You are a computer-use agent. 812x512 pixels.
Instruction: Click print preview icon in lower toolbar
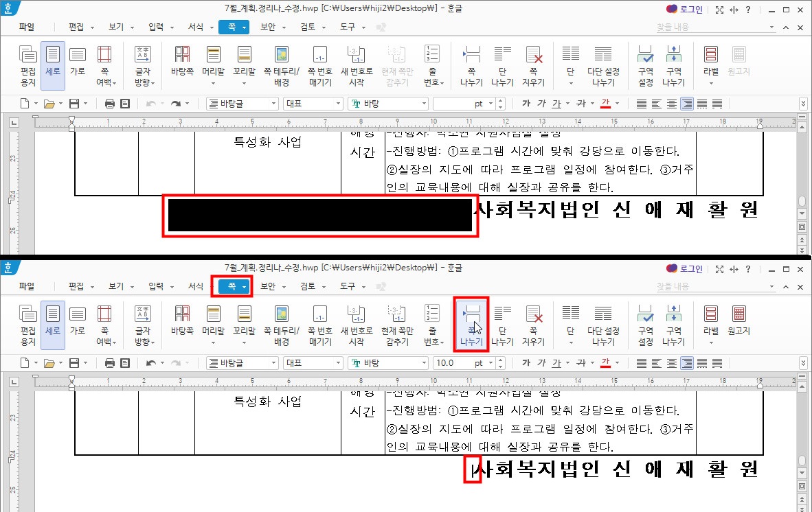125,363
